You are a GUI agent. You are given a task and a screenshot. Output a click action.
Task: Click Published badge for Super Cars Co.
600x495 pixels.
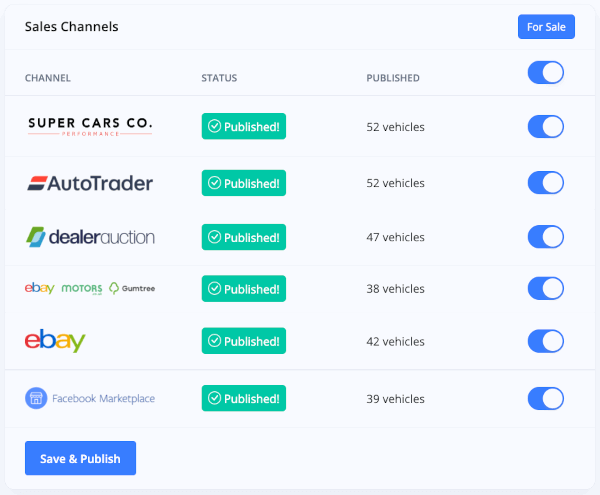point(244,126)
